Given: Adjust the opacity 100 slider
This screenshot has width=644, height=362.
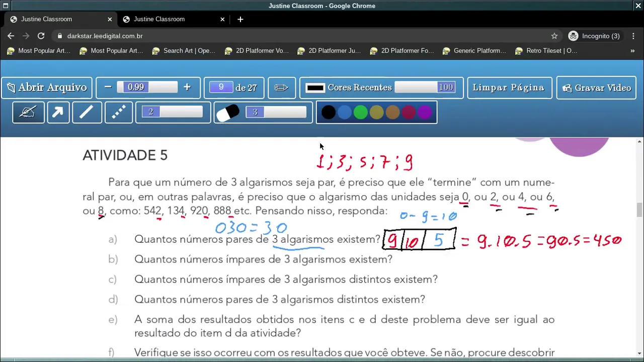Looking at the screenshot, I should pos(425,87).
